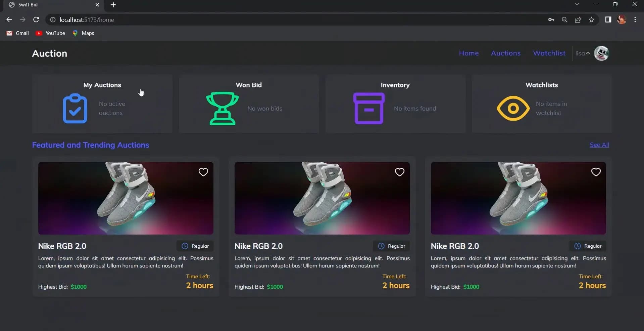Click the Watchlists eye icon

[x=513, y=108]
